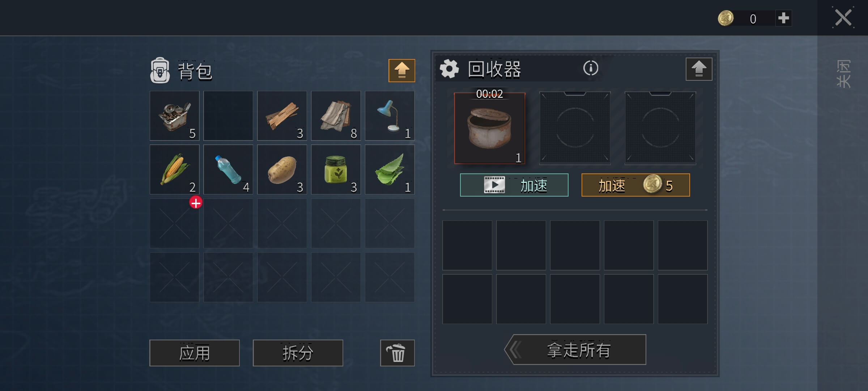868x391 pixels.
Task: Select the scrap metal parts item
Action: pyautogui.click(x=174, y=116)
